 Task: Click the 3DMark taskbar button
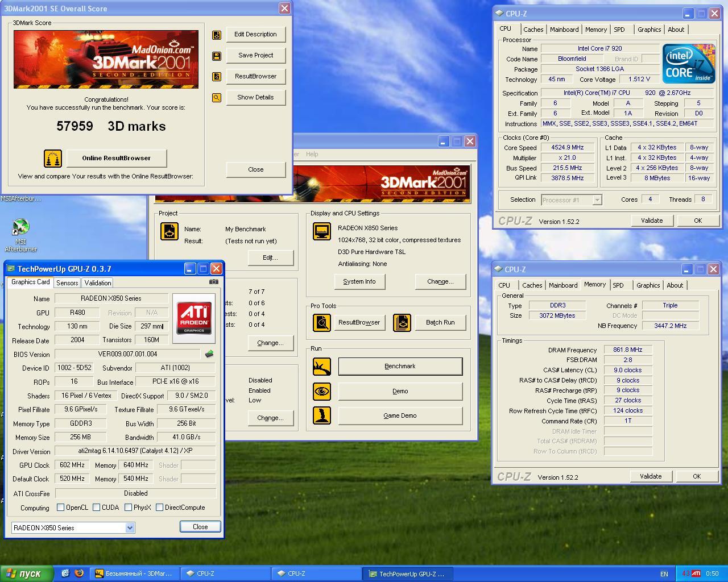(x=136, y=574)
